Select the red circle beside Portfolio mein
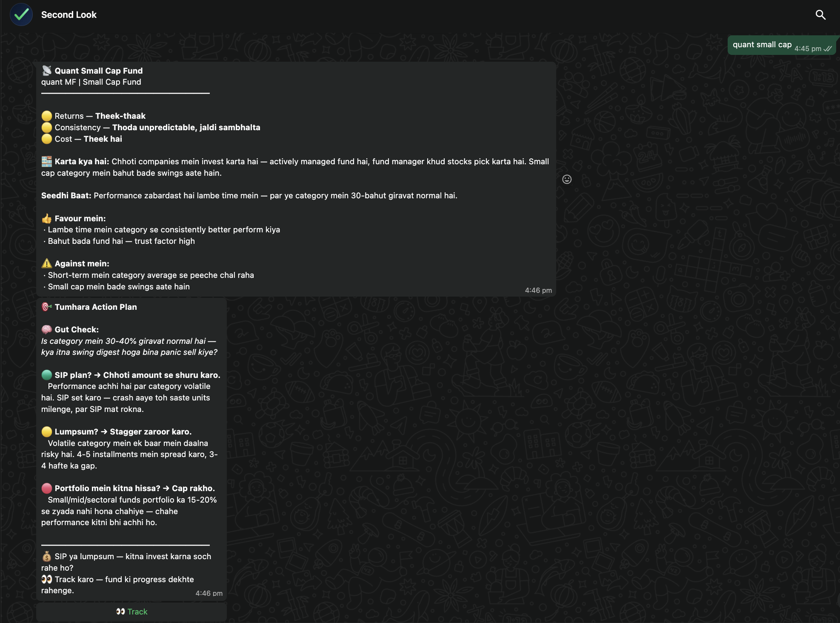Viewport: 840px width, 623px height. click(47, 488)
